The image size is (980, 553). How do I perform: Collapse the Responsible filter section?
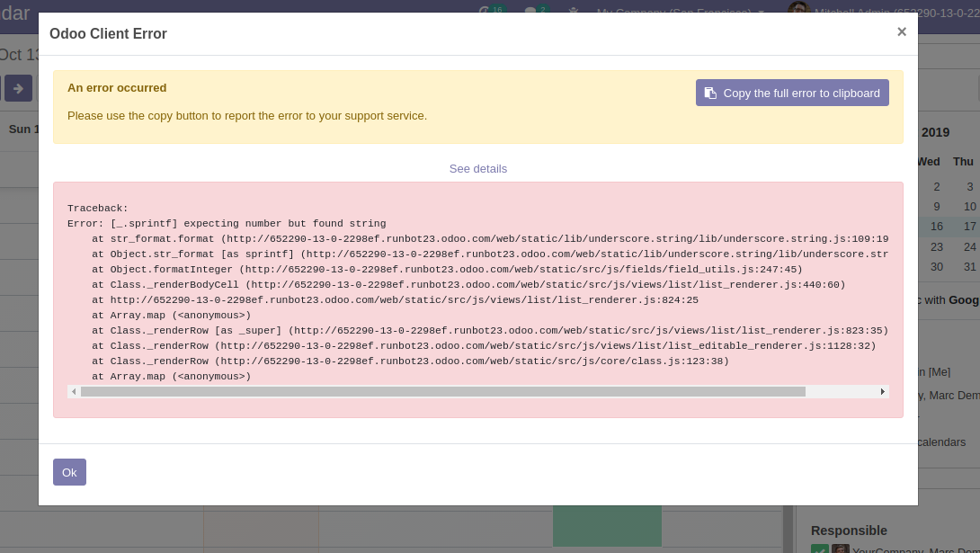pos(847,531)
